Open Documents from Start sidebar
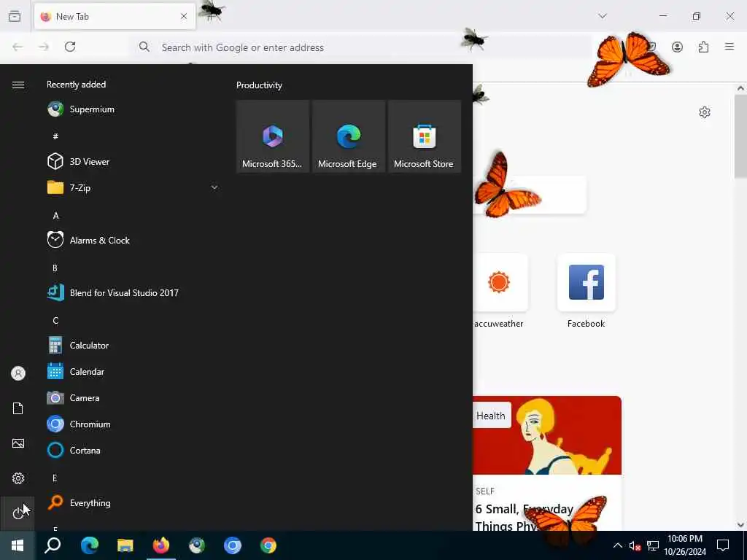The height and width of the screenshot is (560, 747). coord(18,408)
